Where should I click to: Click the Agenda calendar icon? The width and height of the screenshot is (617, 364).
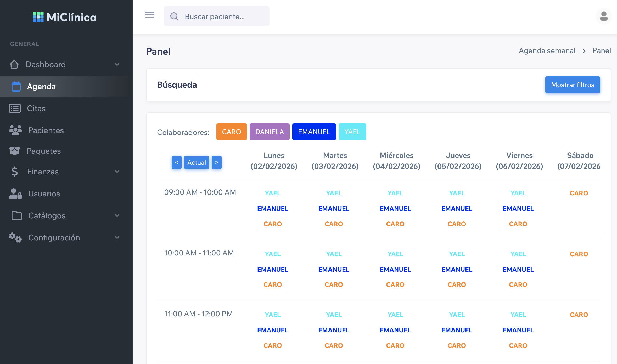tap(16, 86)
